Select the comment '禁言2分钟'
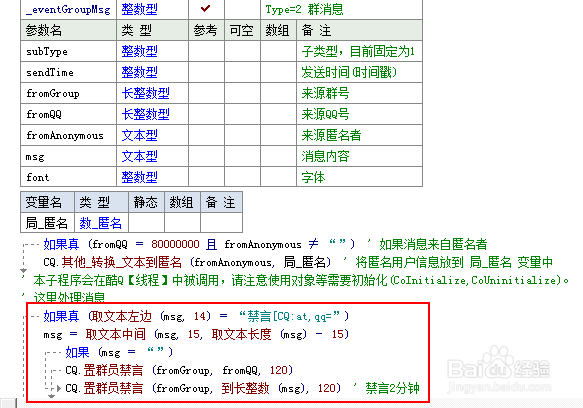 tap(392, 388)
